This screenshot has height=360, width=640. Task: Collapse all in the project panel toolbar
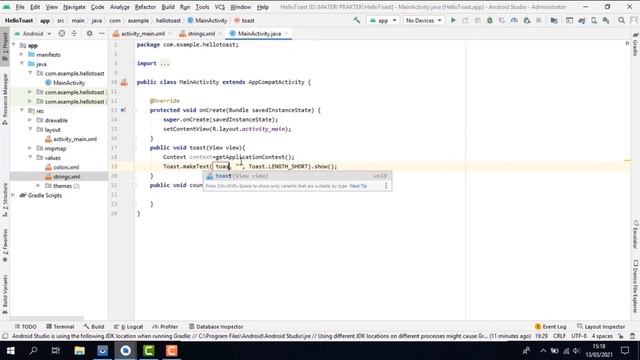[74, 33]
